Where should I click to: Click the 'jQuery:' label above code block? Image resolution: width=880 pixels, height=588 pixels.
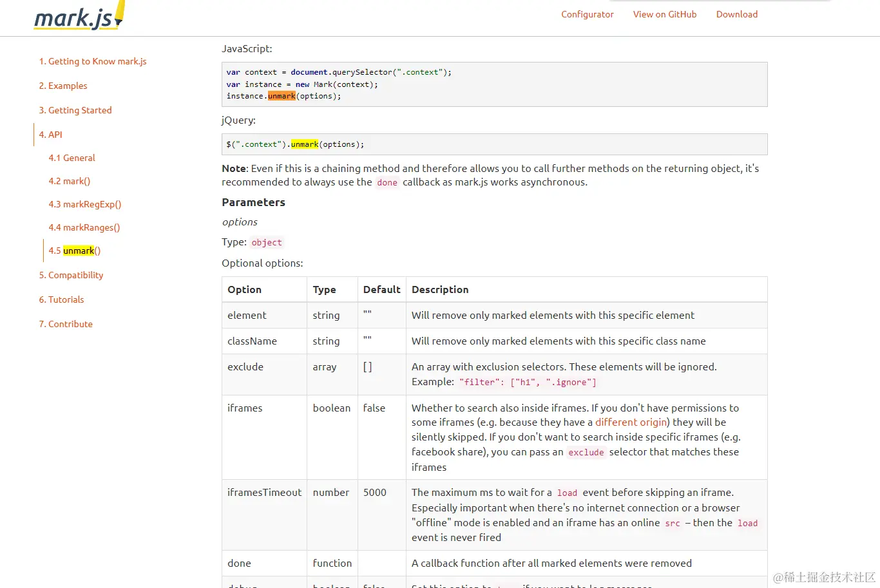pos(238,120)
